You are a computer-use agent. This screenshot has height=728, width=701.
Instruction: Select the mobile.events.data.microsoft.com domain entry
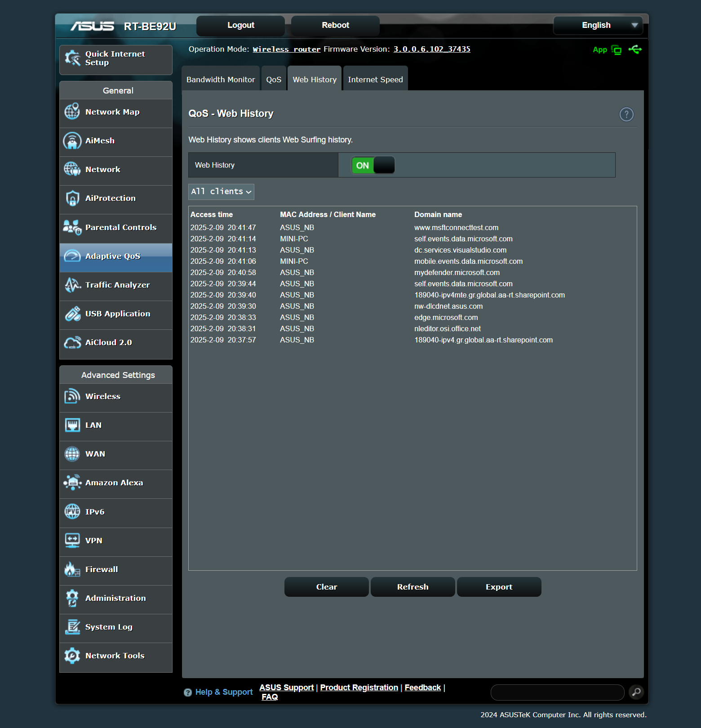point(469,262)
